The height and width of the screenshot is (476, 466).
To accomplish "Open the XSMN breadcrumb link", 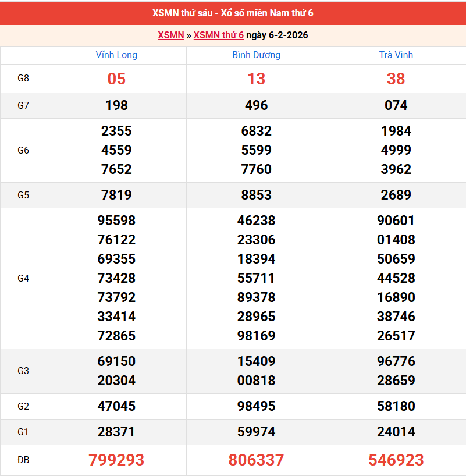I will tap(170, 35).
